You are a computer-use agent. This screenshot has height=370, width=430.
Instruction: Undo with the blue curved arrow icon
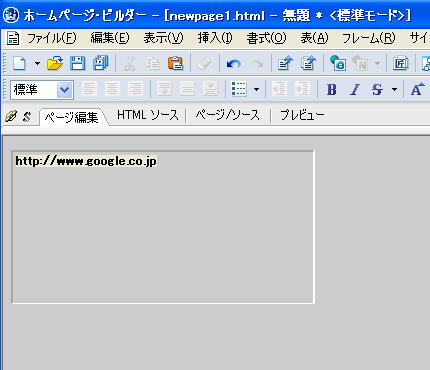coord(233,63)
